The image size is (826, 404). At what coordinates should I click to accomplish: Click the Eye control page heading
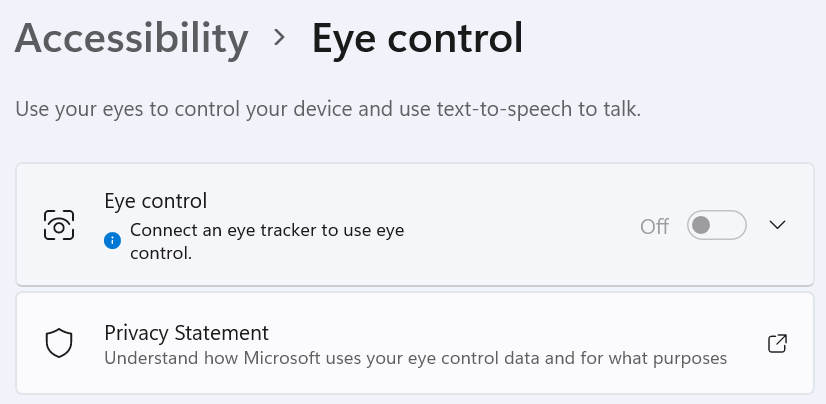(417, 39)
